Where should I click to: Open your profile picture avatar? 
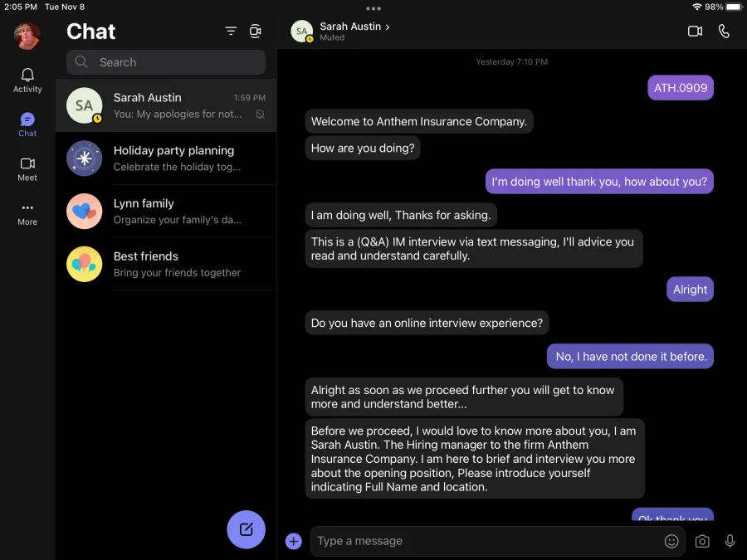click(x=27, y=36)
